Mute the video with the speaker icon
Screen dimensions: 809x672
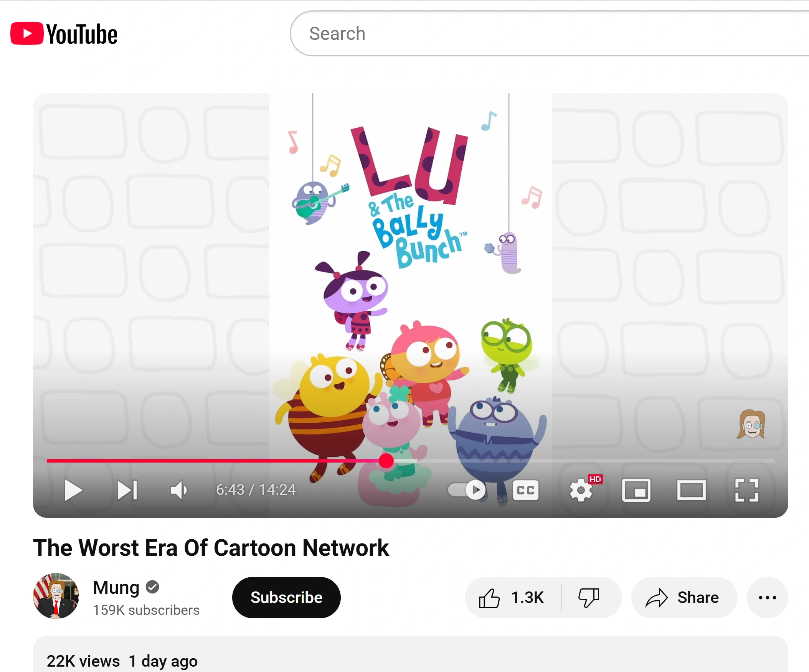(x=179, y=490)
